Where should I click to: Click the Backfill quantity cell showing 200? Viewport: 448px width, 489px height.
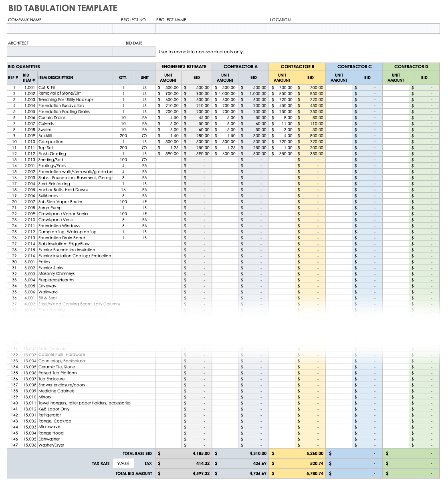123,136
